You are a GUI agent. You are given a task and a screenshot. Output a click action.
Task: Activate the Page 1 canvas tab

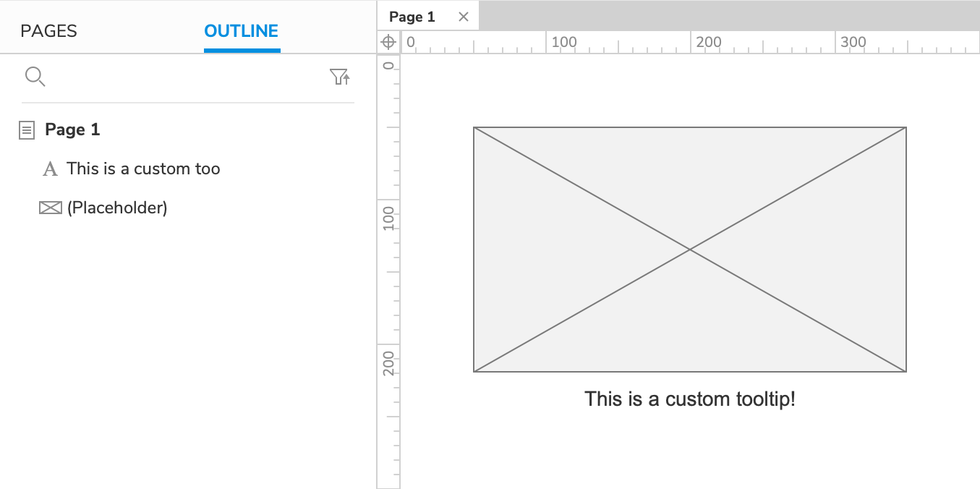[412, 17]
